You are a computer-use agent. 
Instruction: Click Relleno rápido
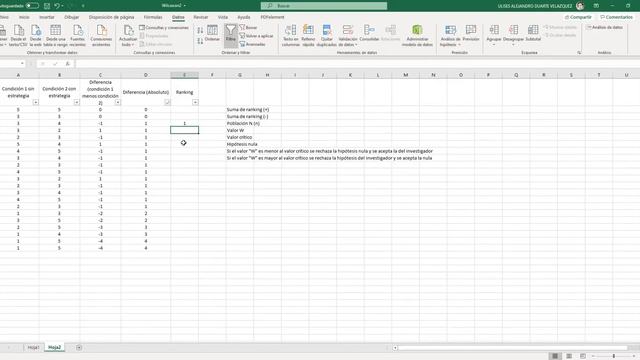tap(308, 35)
